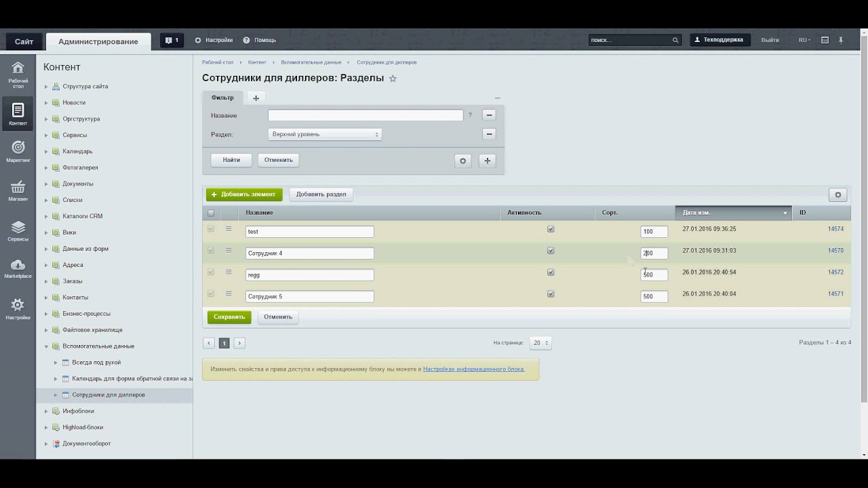Toggle the layout icon in top bar
868x488 pixels.
pyautogui.click(x=825, y=40)
